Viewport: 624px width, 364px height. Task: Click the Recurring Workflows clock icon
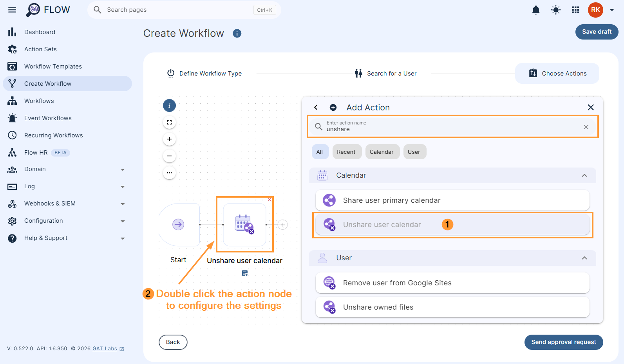pyautogui.click(x=12, y=135)
